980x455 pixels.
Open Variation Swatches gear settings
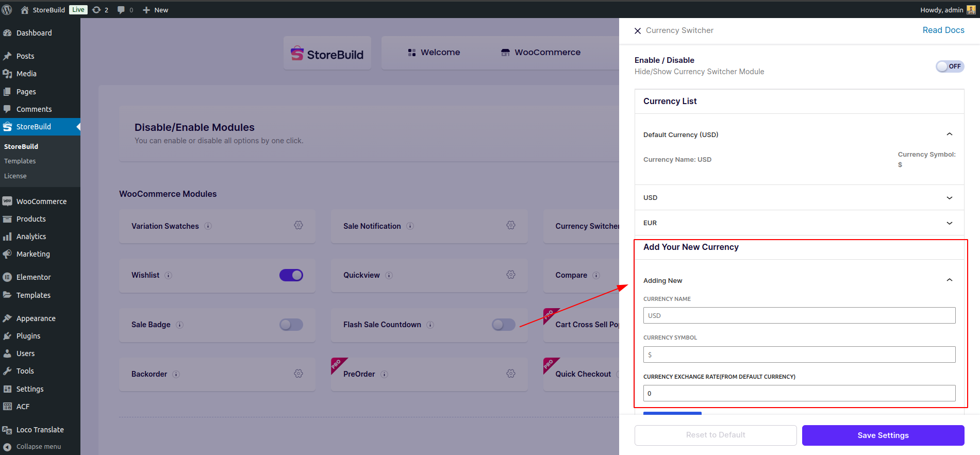(298, 225)
